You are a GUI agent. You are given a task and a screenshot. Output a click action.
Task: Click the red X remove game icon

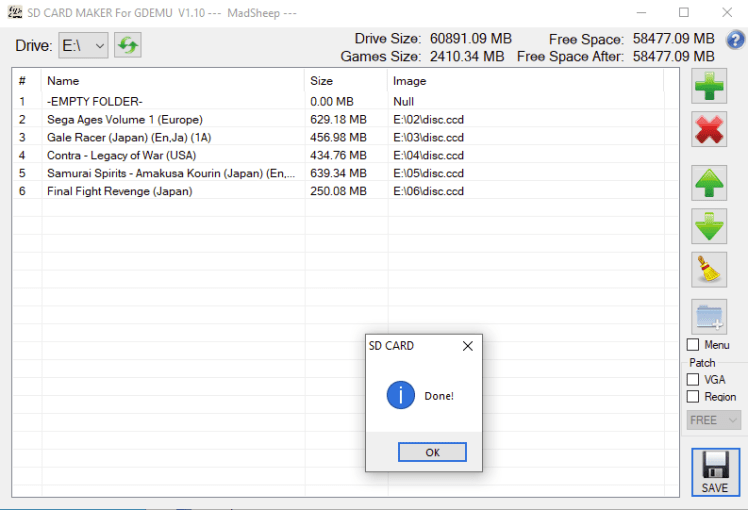[709, 129]
